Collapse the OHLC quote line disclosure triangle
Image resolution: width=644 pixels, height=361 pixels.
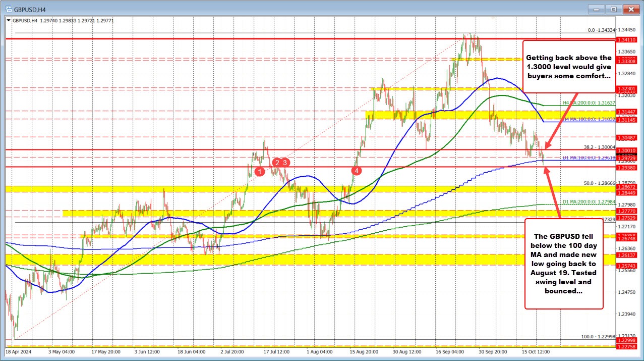click(8, 20)
